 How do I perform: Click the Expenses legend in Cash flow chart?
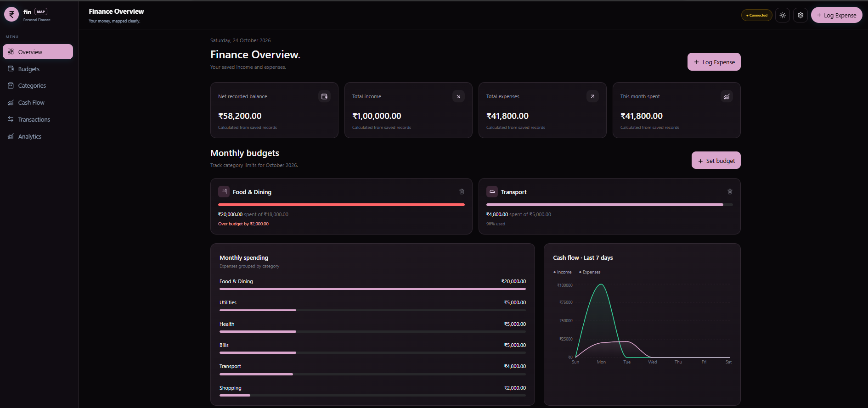click(590, 272)
